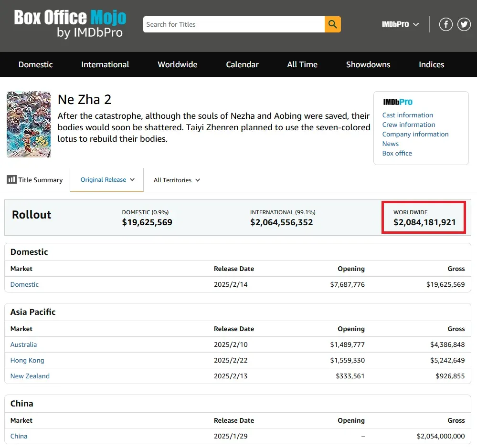Open the International navigation menu
This screenshot has width=477, height=448.
[x=105, y=64]
